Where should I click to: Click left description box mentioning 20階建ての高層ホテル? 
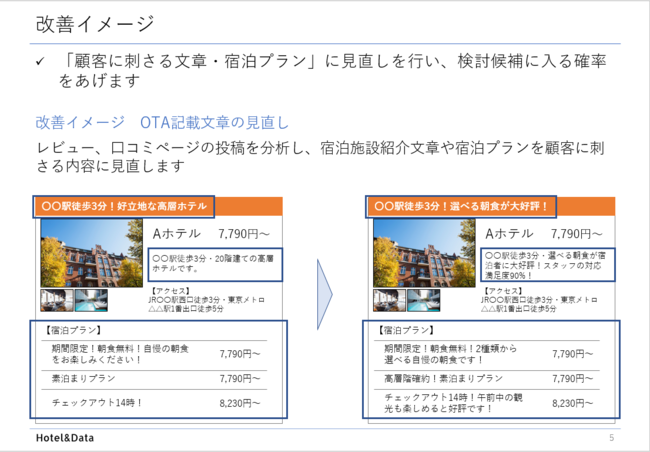pos(212,263)
